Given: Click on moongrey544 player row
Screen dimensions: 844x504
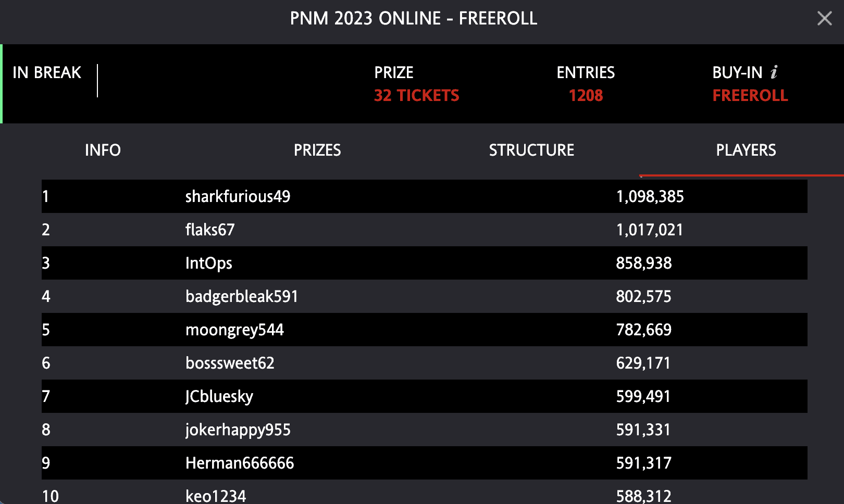Looking at the screenshot, I should (425, 330).
